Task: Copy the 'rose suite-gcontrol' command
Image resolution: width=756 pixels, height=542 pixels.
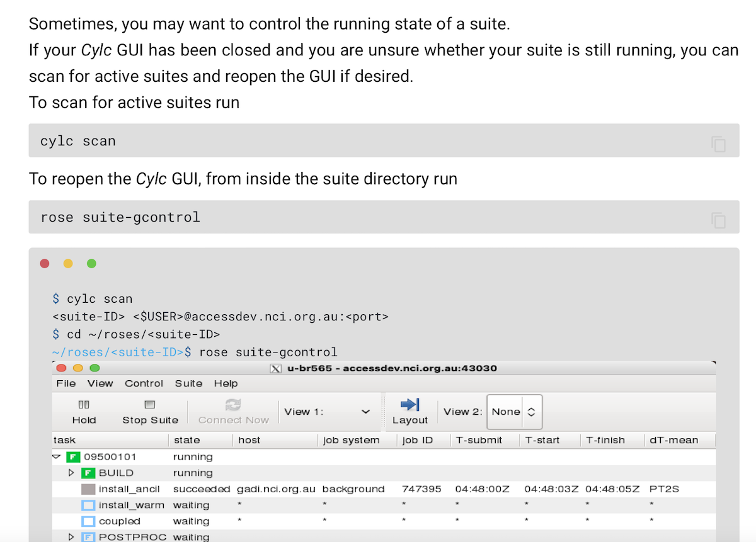Action: coord(718,220)
